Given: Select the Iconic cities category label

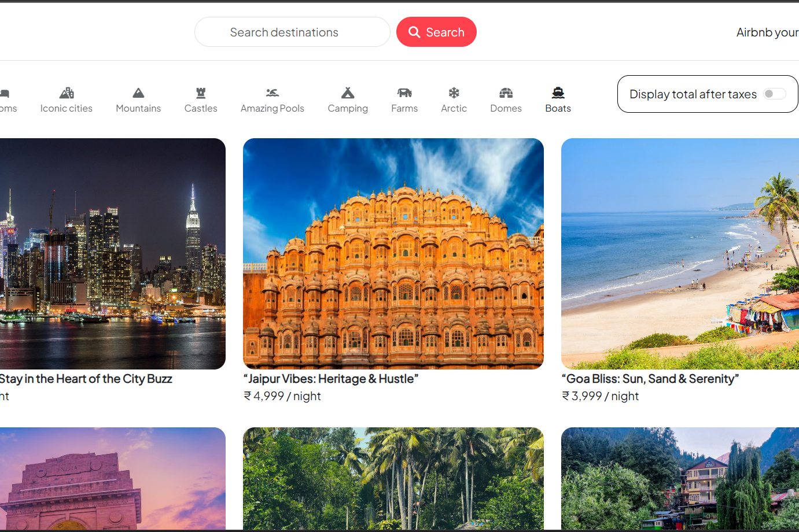Looking at the screenshot, I should pos(67,108).
